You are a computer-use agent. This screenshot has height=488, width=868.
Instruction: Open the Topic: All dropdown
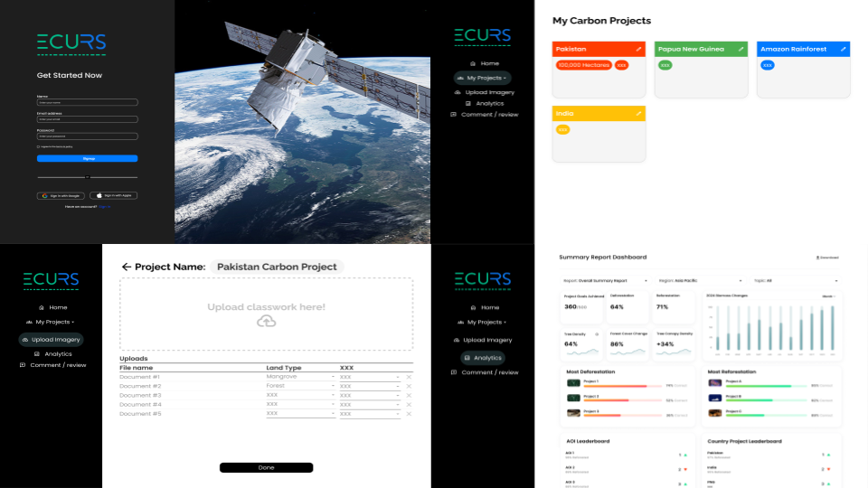point(796,280)
